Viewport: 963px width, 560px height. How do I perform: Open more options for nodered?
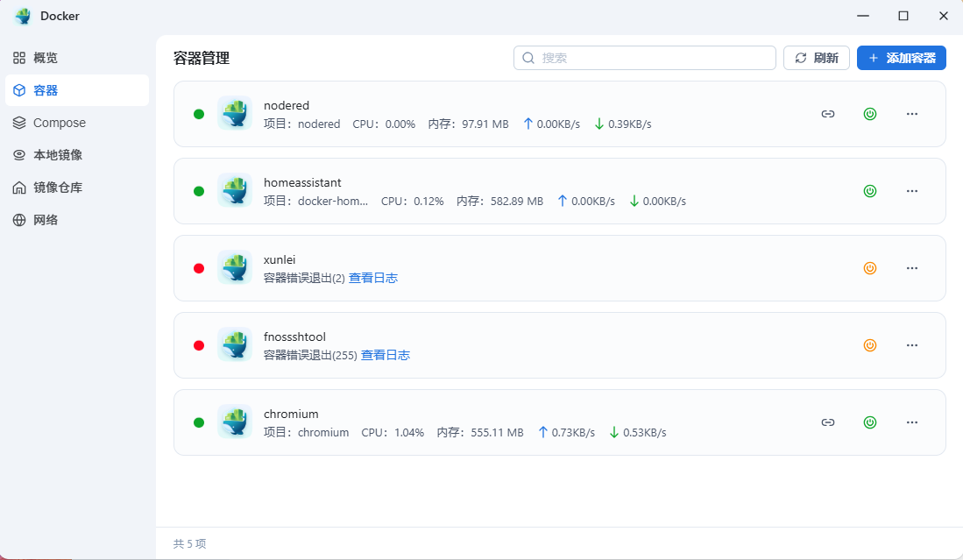tap(912, 114)
